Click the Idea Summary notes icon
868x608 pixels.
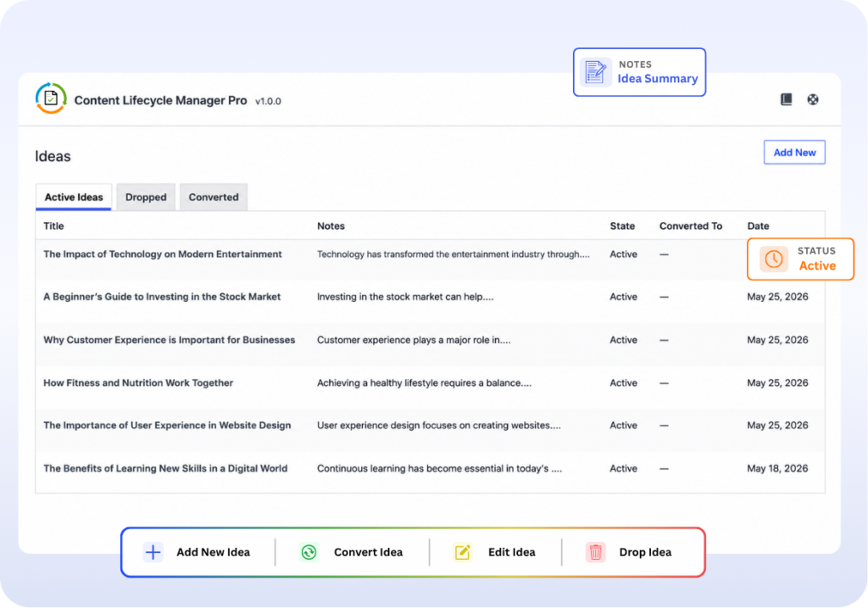click(596, 72)
